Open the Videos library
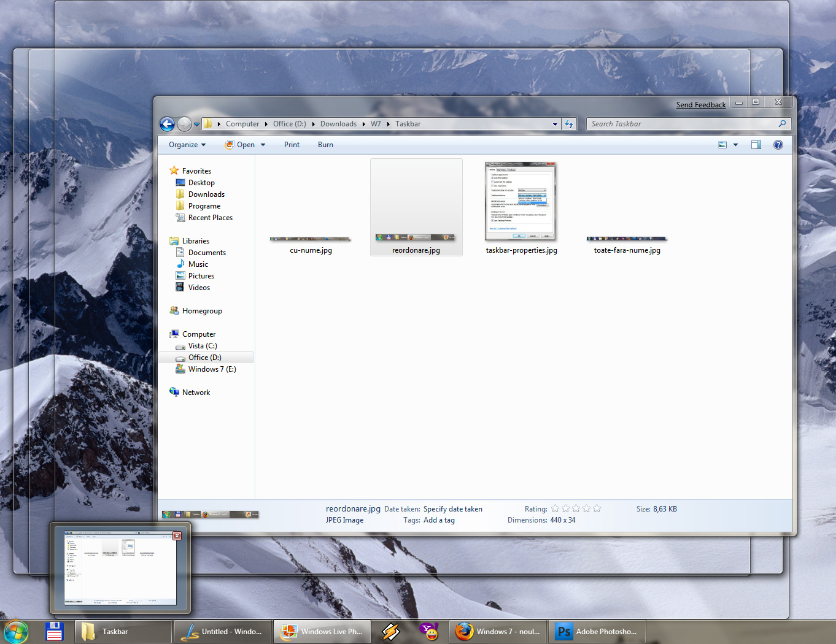The width and height of the screenshot is (836, 644). (x=193, y=288)
